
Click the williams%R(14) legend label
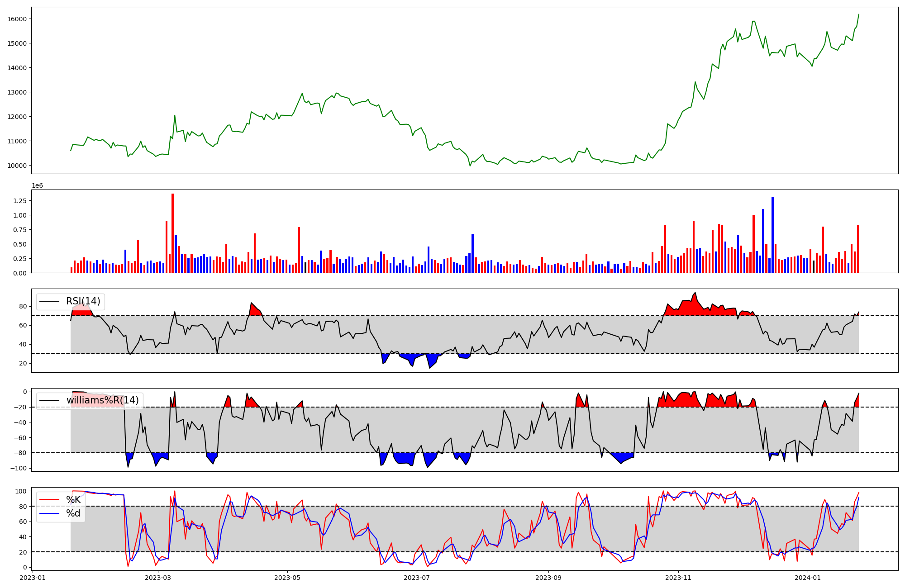pos(102,400)
